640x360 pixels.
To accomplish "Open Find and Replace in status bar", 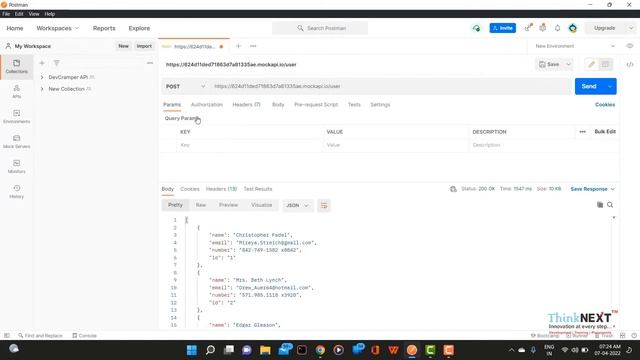I will click(40, 336).
